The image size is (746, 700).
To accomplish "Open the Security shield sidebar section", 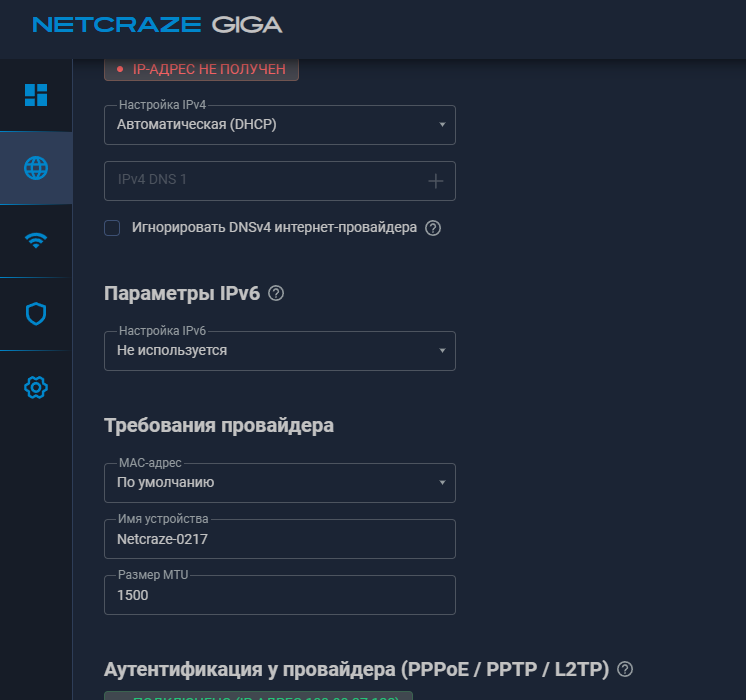I will click(x=36, y=314).
